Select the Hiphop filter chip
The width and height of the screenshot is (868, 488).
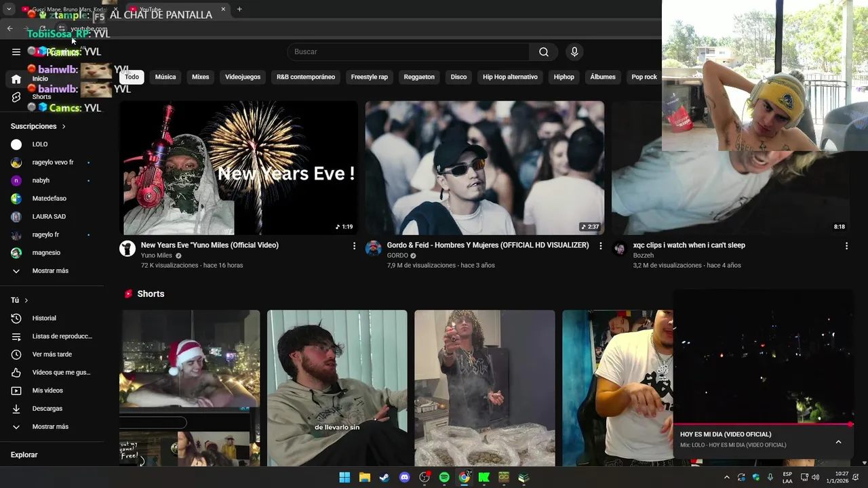click(x=564, y=77)
